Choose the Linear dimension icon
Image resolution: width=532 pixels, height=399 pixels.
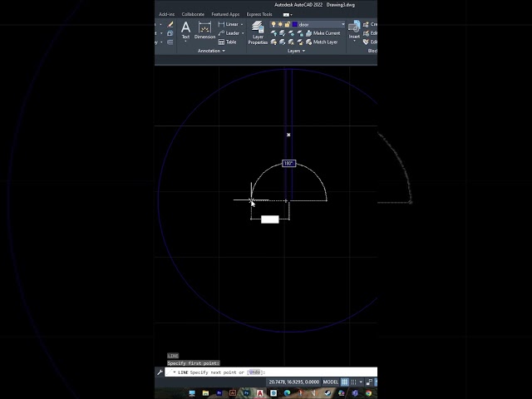221,24
